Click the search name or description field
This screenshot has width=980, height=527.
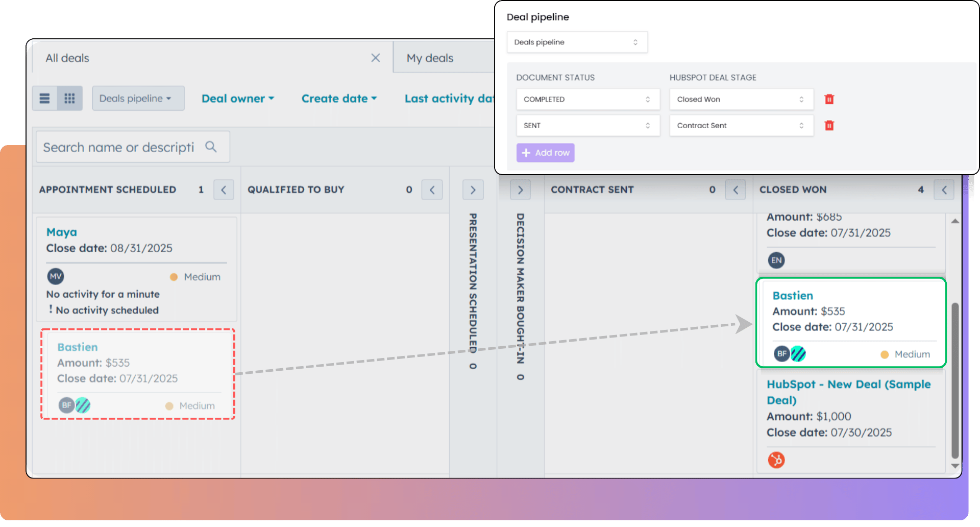click(119, 148)
